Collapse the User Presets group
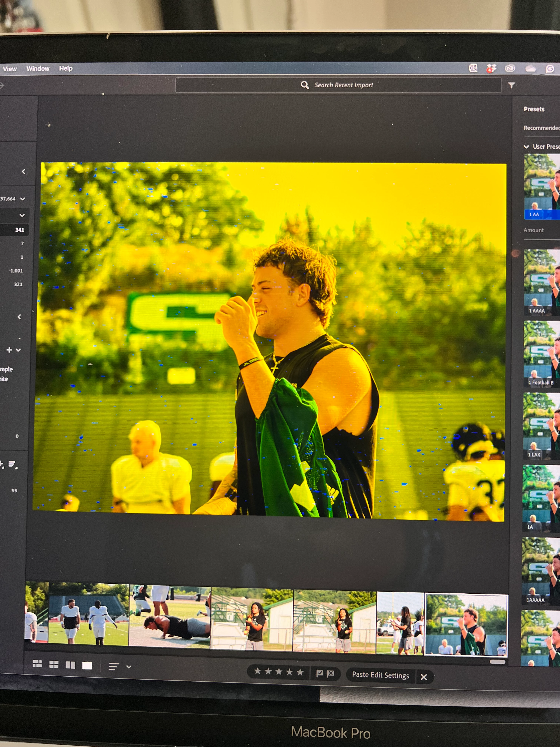560x747 pixels. (526, 147)
